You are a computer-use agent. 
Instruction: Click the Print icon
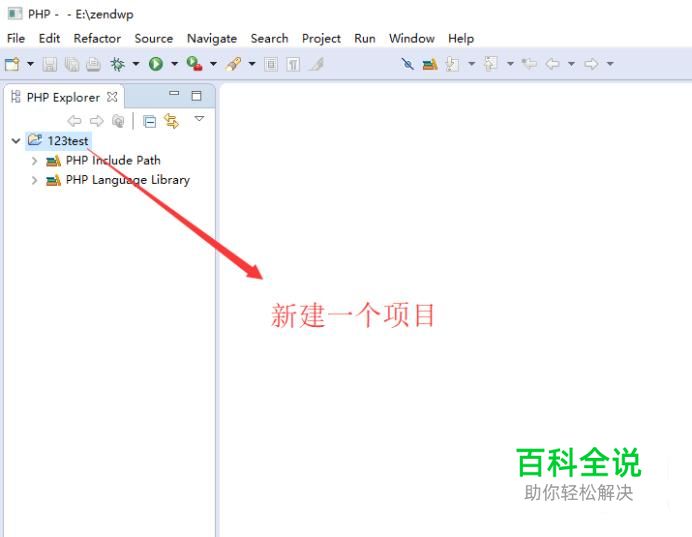[x=93, y=64]
